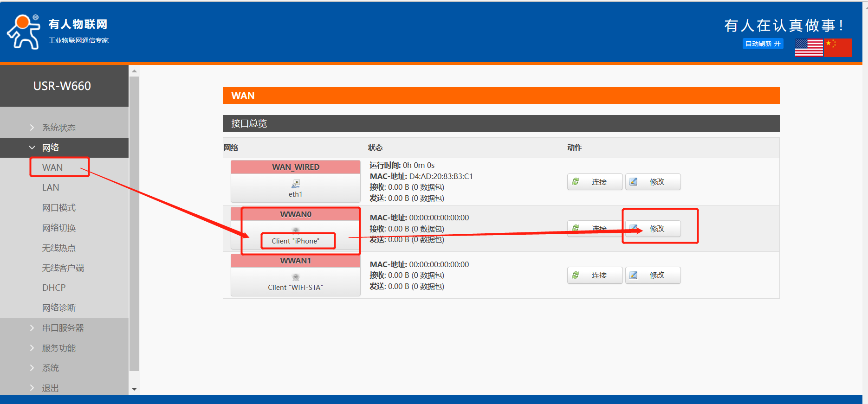Click 修改 button for WWAN0 interface
Viewport: 868px width, 404px height.
(x=653, y=229)
